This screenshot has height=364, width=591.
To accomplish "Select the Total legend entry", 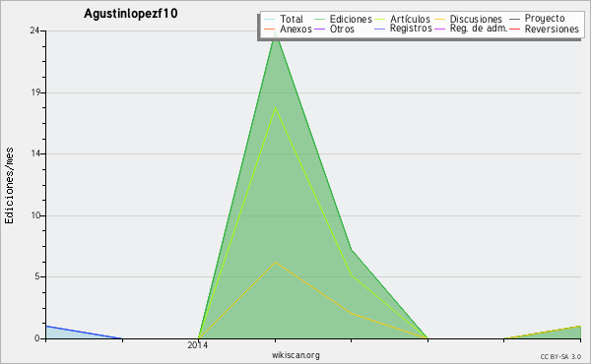I will pyautogui.click(x=292, y=19).
